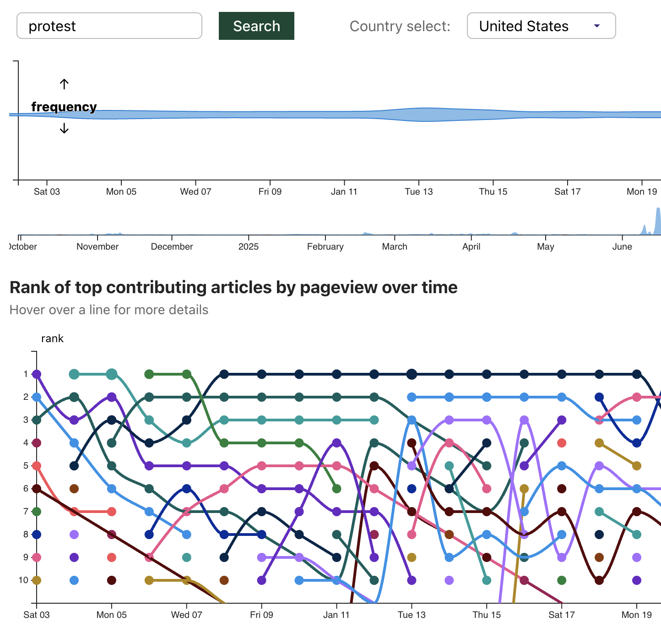Click the heading Rank of top contributing articles
The width and height of the screenshot is (661, 644).
click(x=233, y=287)
